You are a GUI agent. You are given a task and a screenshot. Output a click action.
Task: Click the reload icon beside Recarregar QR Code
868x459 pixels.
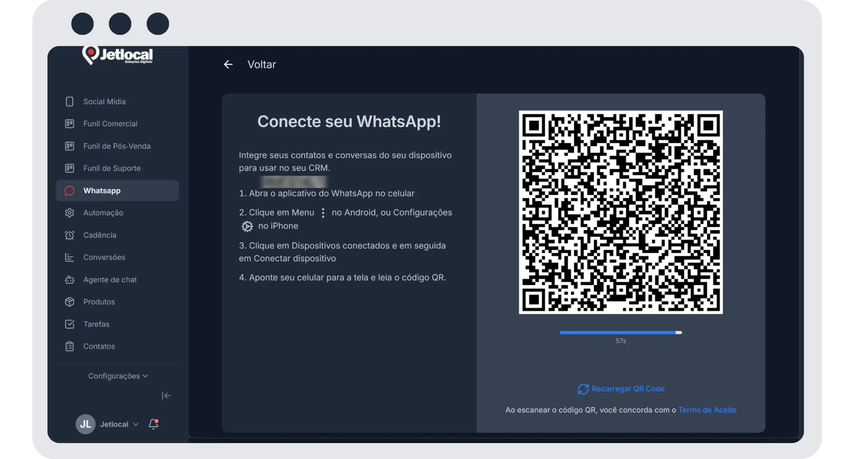tap(583, 389)
